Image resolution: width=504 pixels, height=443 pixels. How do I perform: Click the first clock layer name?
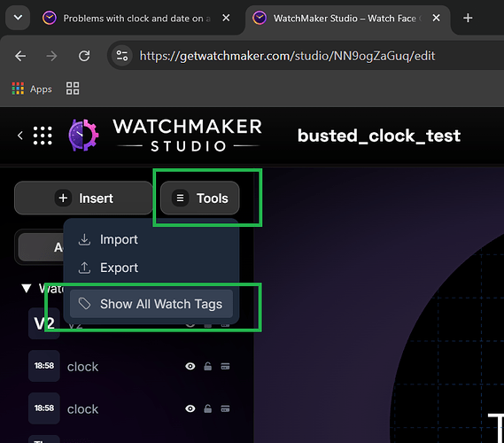(x=82, y=367)
